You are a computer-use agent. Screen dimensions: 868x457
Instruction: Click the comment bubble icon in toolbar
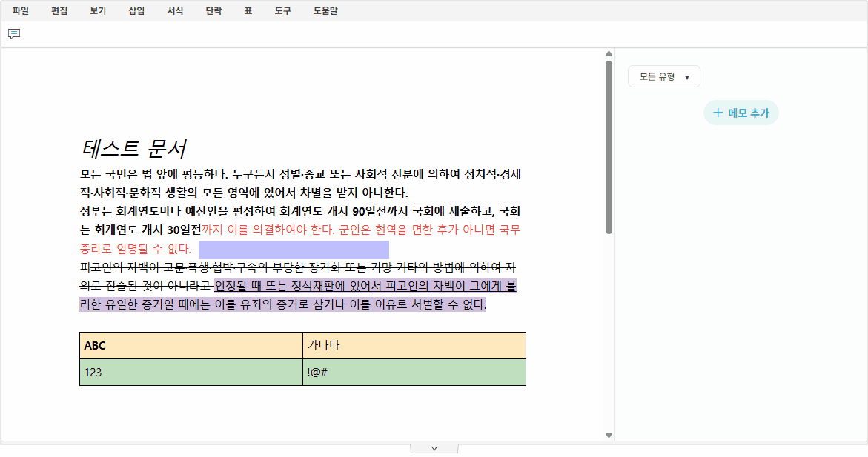click(14, 34)
